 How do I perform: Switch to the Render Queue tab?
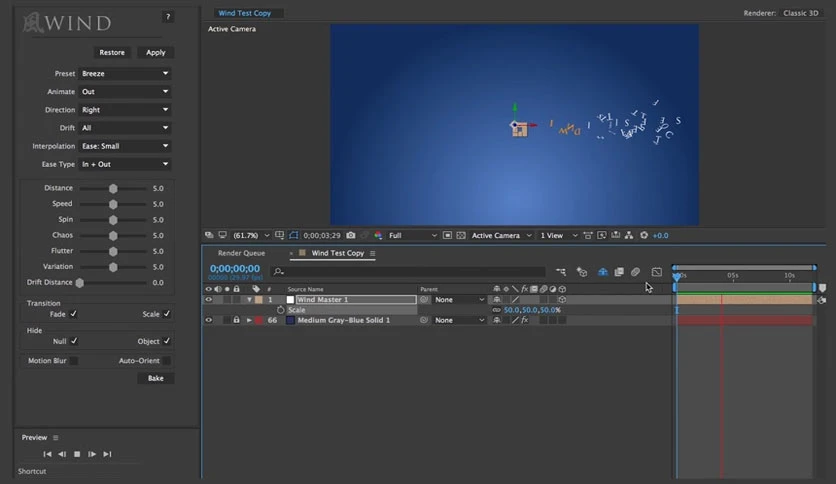pyautogui.click(x=242, y=253)
